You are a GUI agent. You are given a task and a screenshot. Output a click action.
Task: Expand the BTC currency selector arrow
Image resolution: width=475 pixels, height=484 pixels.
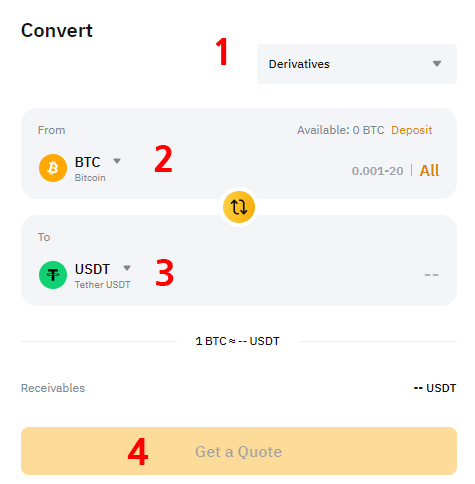click(x=117, y=161)
